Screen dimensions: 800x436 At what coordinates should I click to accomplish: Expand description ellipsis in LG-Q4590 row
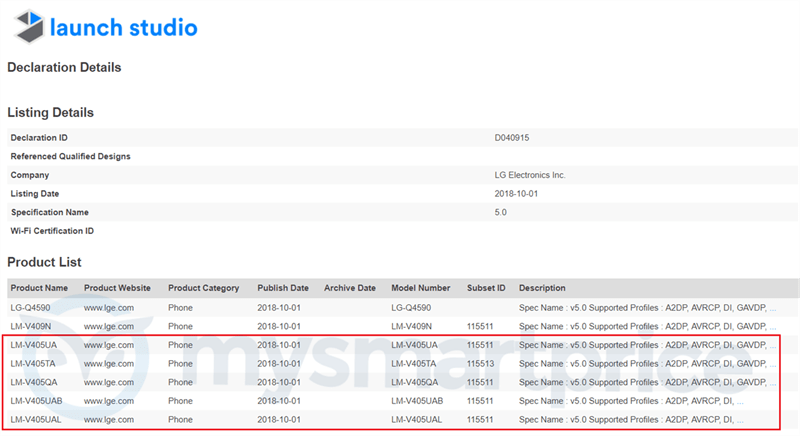pyautogui.click(x=772, y=310)
